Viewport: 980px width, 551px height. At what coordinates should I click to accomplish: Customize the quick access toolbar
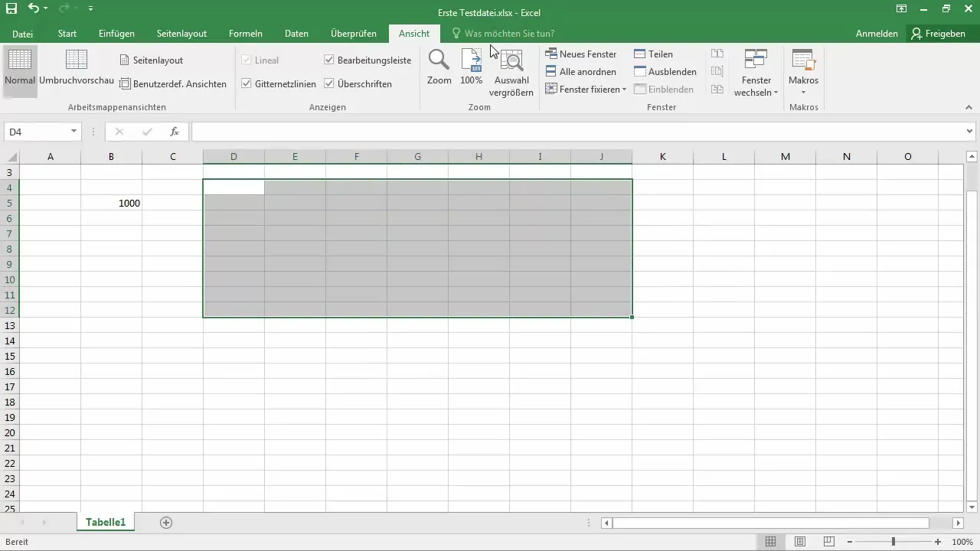tap(90, 9)
